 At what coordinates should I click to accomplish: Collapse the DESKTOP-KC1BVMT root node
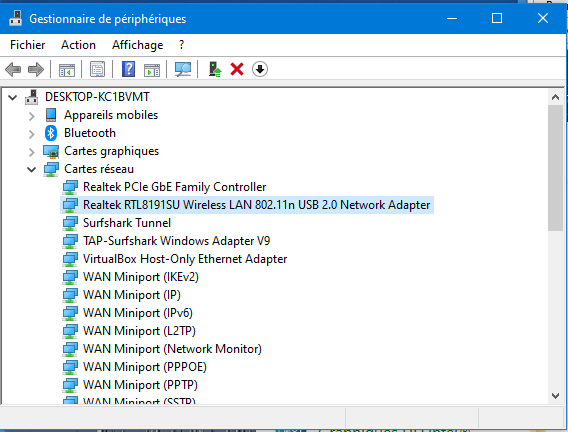[13, 97]
